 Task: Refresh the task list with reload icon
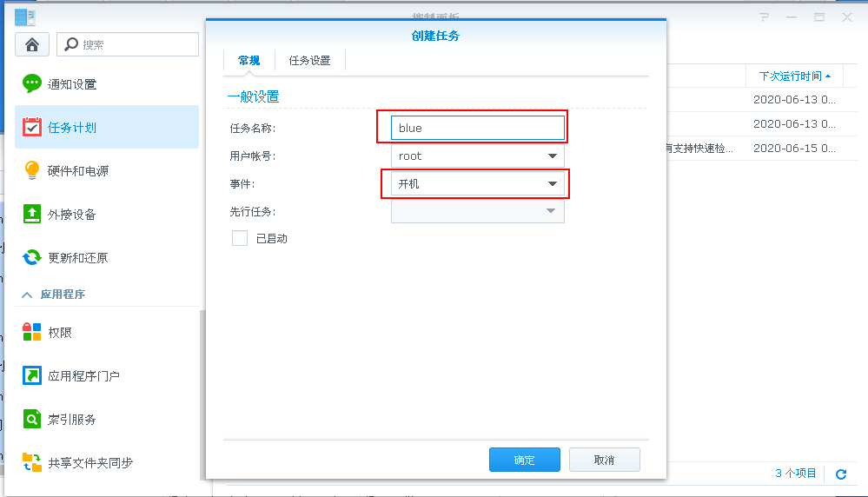click(x=841, y=474)
